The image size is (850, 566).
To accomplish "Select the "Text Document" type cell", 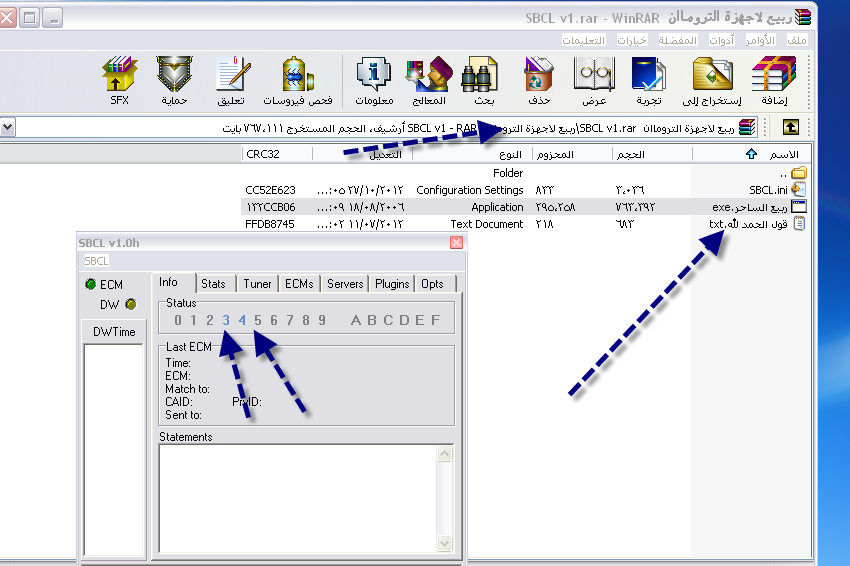I will tap(487, 224).
